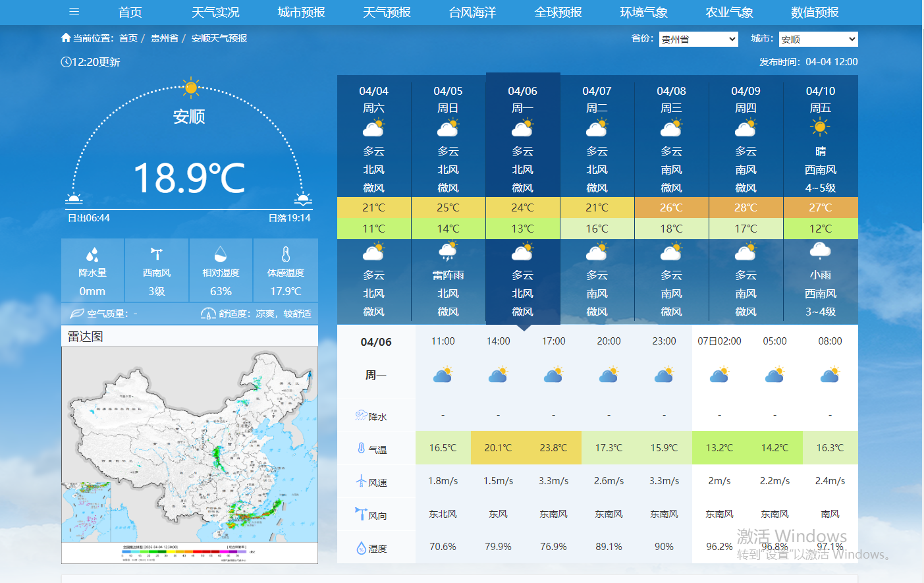Click the thunderstorm night icon for 04/05
Image resolution: width=924 pixels, height=583 pixels.
pos(448,252)
